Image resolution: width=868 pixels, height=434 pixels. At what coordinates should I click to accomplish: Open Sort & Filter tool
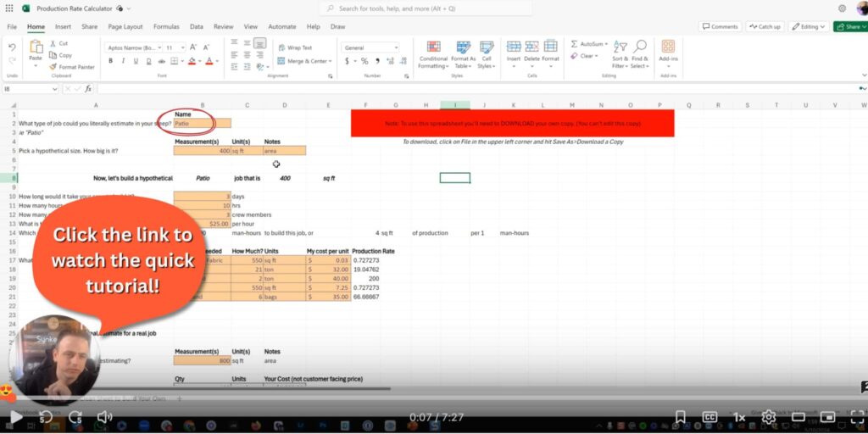coord(619,53)
